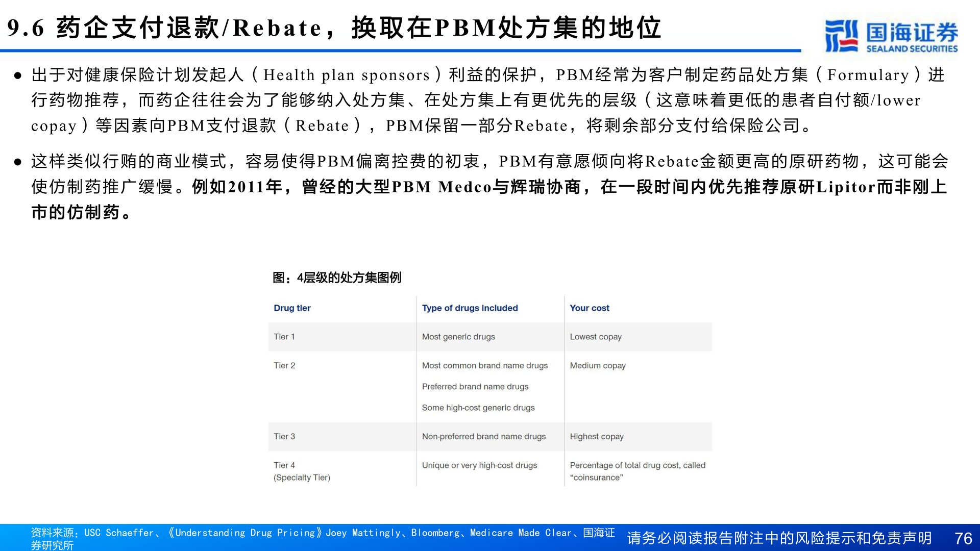Click the 'SEALAND SECURITIES' logo text
980x551 pixels.
tap(912, 49)
